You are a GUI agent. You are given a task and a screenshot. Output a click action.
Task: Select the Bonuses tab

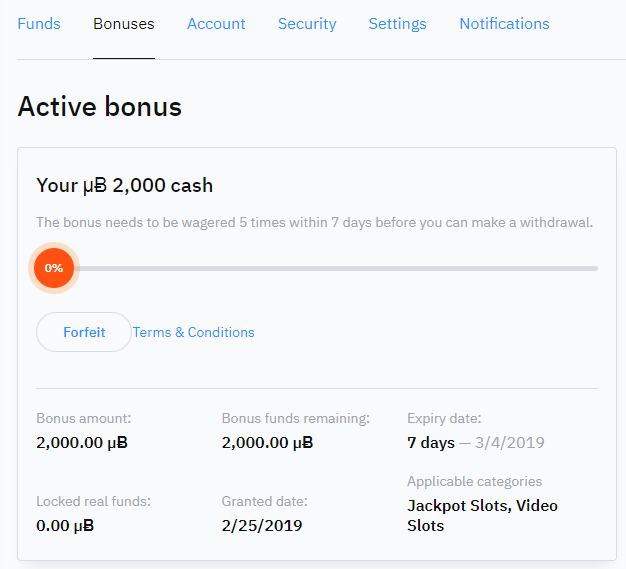pyautogui.click(x=123, y=23)
